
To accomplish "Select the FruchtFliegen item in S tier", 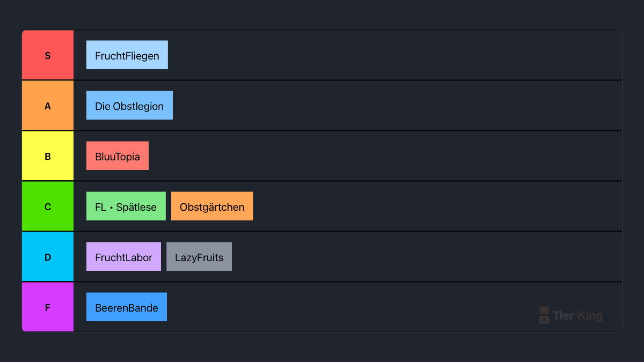I will tap(127, 55).
